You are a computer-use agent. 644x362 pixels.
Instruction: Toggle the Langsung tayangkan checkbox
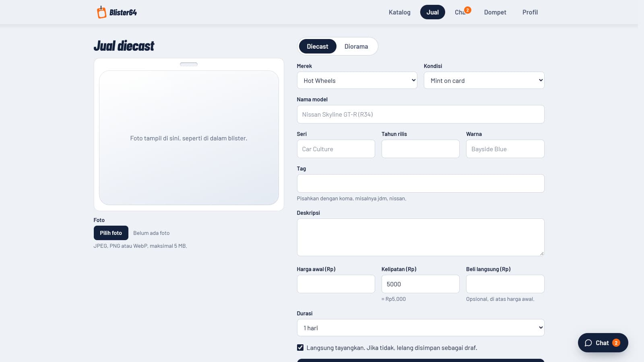tap(300, 348)
